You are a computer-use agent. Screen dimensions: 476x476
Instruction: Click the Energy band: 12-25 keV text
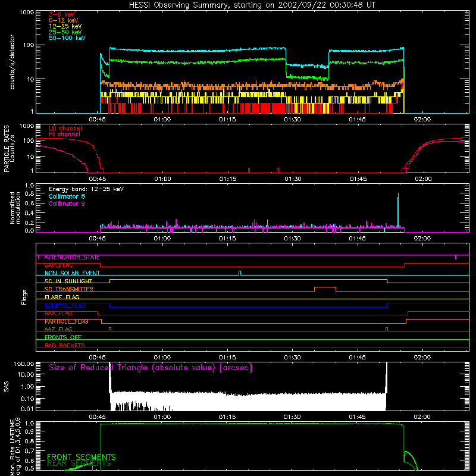[86, 189]
